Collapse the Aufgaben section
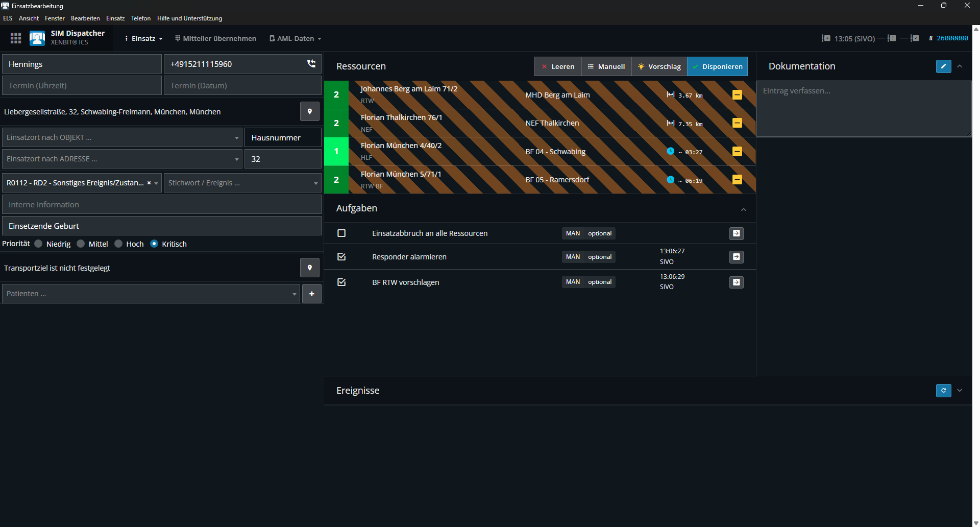Image resolution: width=980 pixels, height=527 pixels. [x=743, y=209]
